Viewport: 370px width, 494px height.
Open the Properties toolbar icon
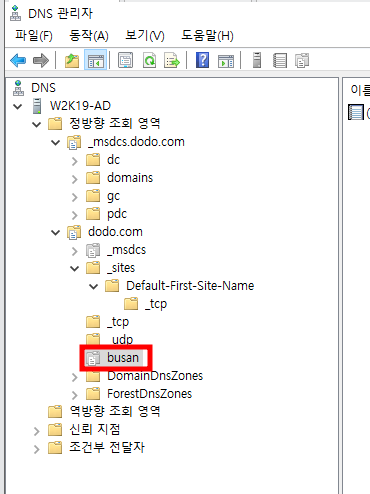click(125, 60)
